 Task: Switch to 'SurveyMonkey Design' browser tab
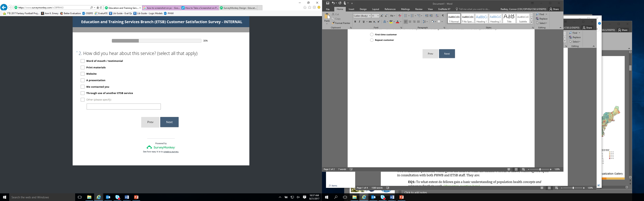click(238, 8)
